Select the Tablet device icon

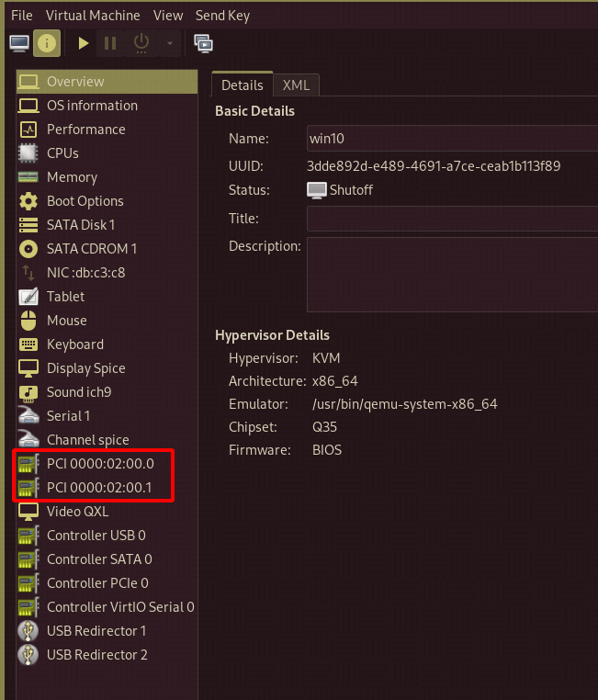28,297
